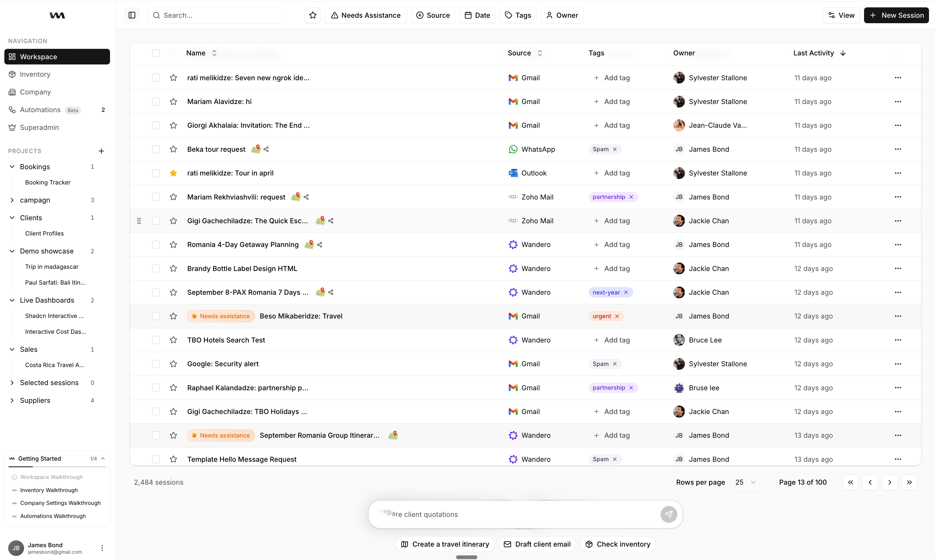Remove partnership tag from Mariam Rekhviashvili row
This screenshot has height=560, width=935.
[631, 197]
